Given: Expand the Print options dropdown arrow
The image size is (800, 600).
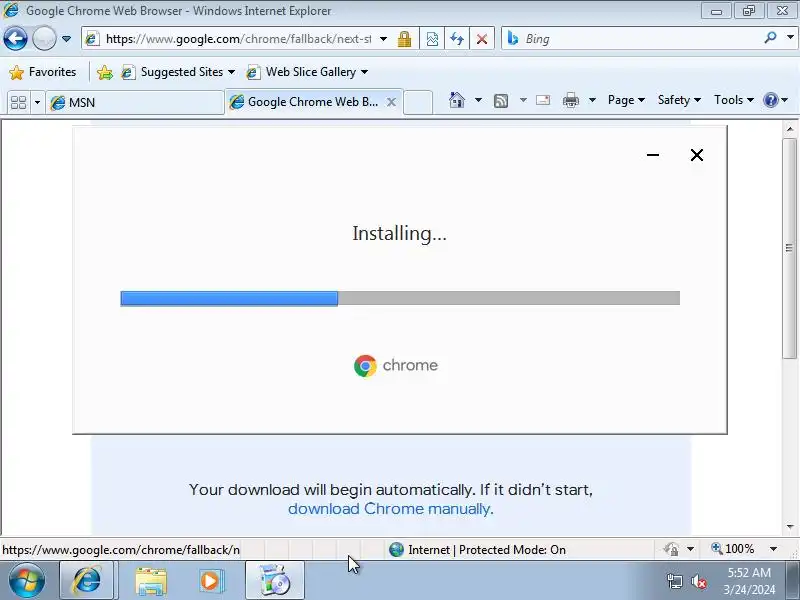Looking at the screenshot, I should (x=592, y=100).
